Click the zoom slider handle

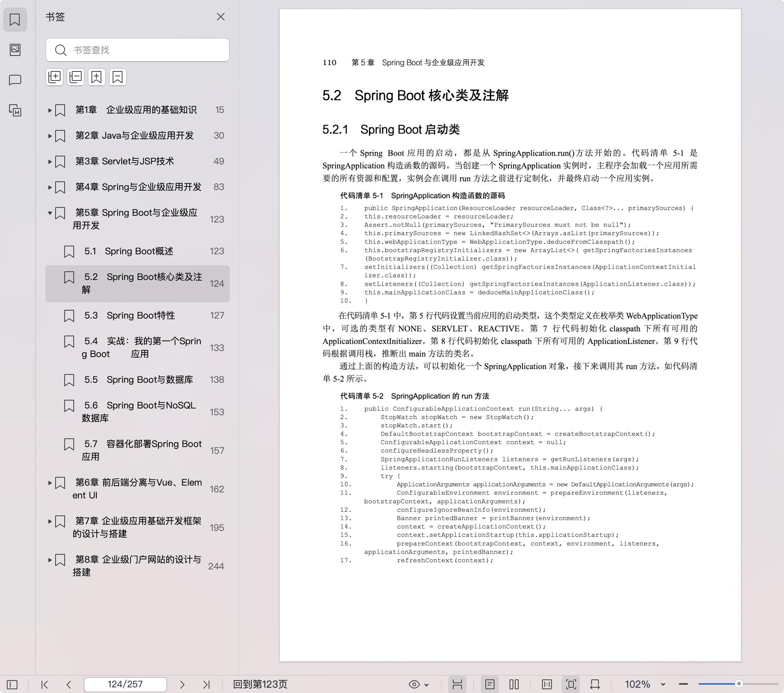(x=739, y=684)
